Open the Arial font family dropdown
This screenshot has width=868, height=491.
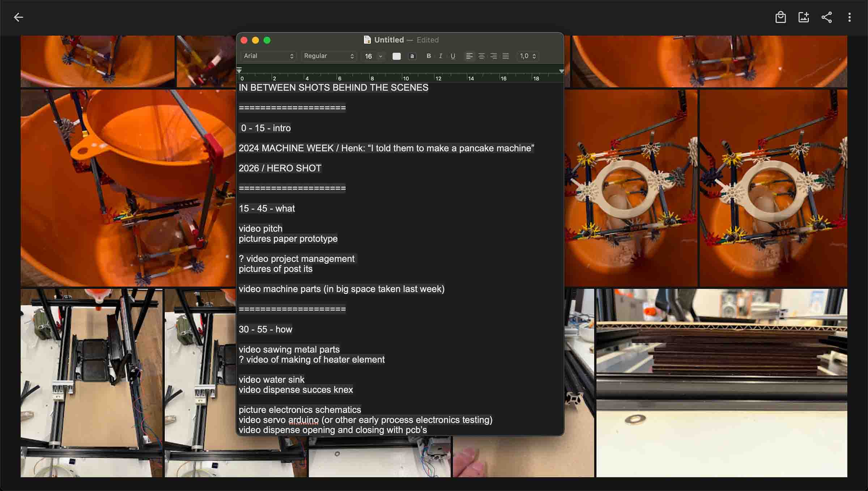click(268, 56)
